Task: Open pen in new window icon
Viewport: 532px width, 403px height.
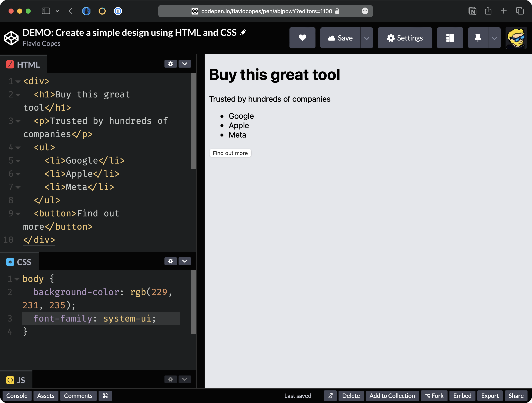Action: point(330,396)
